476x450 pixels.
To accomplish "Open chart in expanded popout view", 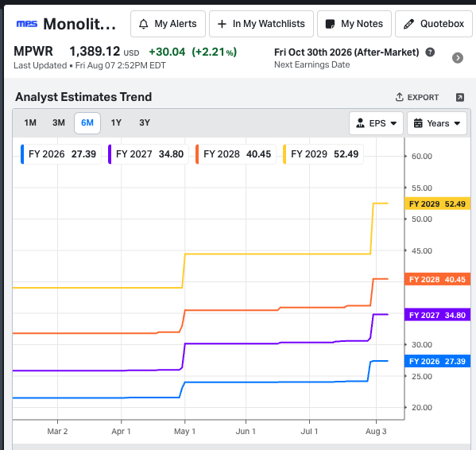I will click(x=460, y=97).
